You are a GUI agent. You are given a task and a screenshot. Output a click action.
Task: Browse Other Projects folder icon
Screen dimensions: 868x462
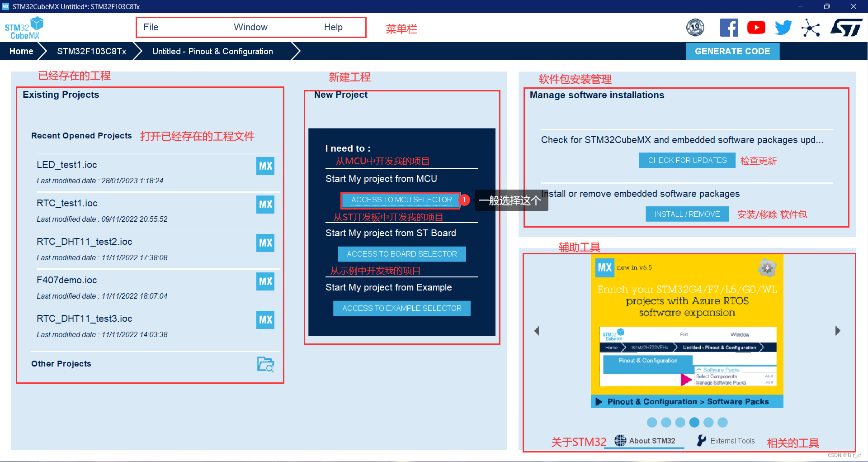(x=266, y=364)
